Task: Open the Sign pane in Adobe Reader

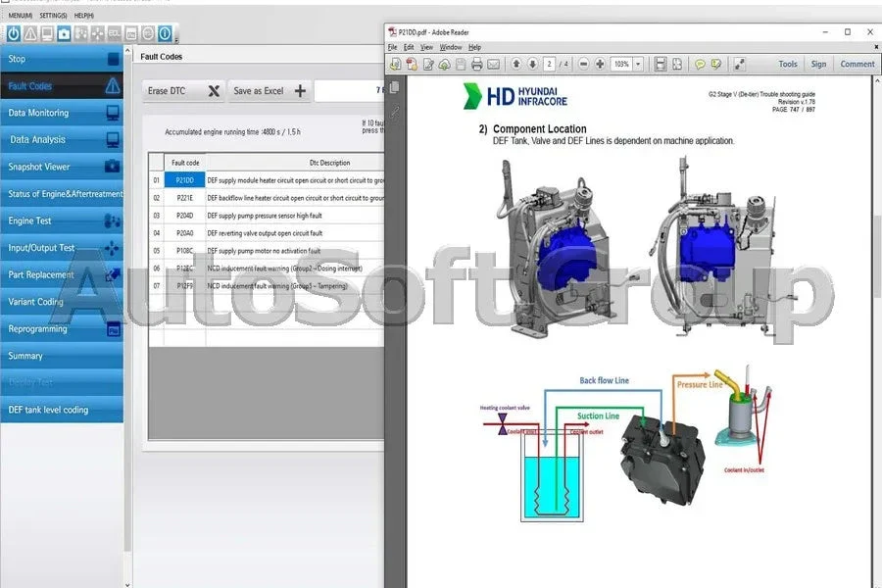Action: 818,64
